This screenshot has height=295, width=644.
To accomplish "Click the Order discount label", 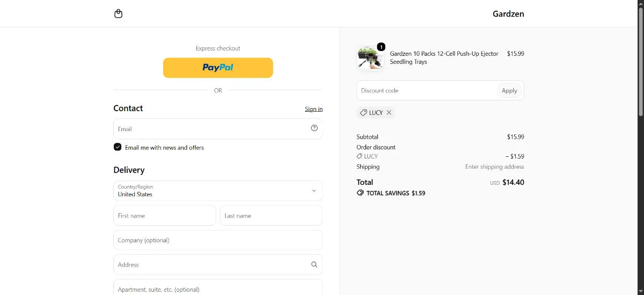I will pyautogui.click(x=376, y=147).
